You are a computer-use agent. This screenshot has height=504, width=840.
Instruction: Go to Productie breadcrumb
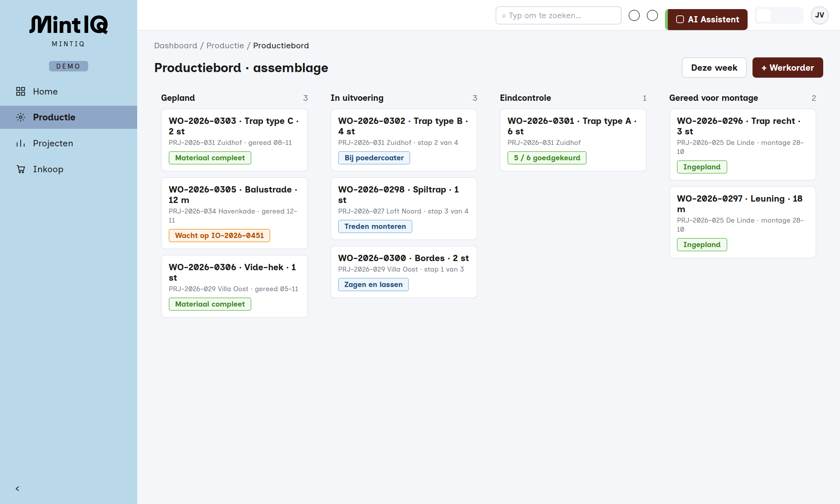pyautogui.click(x=225, y=45)
